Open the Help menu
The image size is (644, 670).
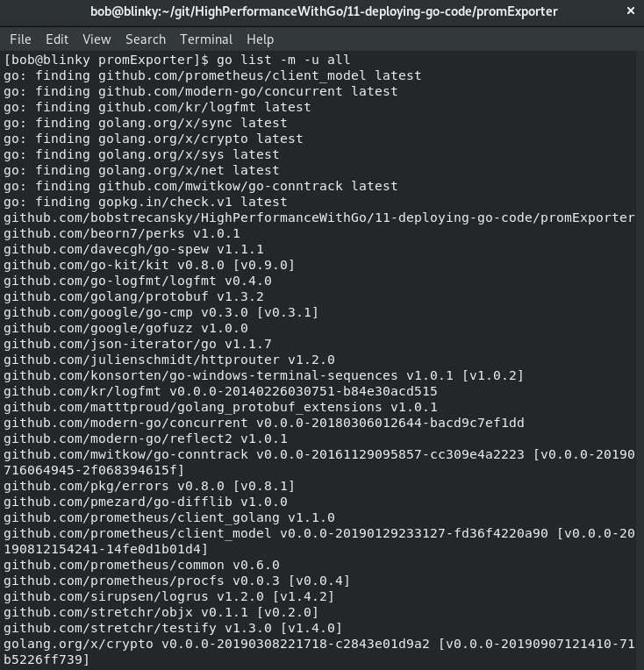[x=260, y=39]
